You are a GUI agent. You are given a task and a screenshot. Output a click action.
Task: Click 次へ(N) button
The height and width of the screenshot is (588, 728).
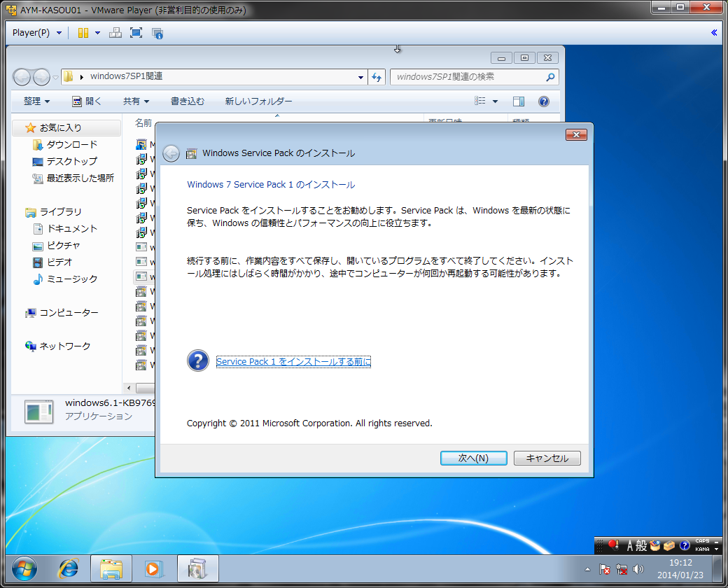click(x=474, y=458)
